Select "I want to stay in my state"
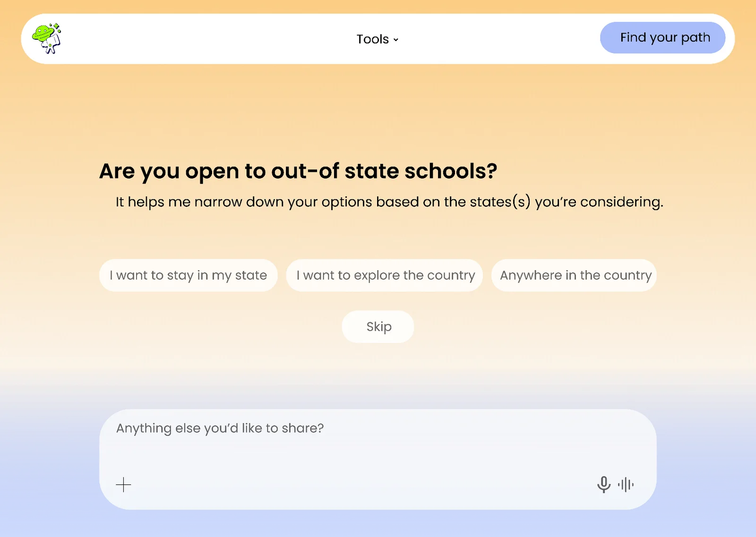756x537 pixels. pyautogui.click(x=188, y=275)
